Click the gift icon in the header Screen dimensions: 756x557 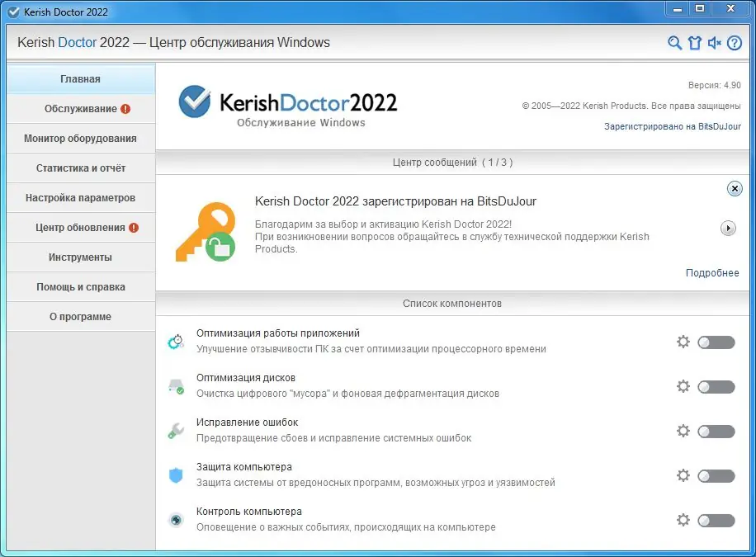click(695, 42)
